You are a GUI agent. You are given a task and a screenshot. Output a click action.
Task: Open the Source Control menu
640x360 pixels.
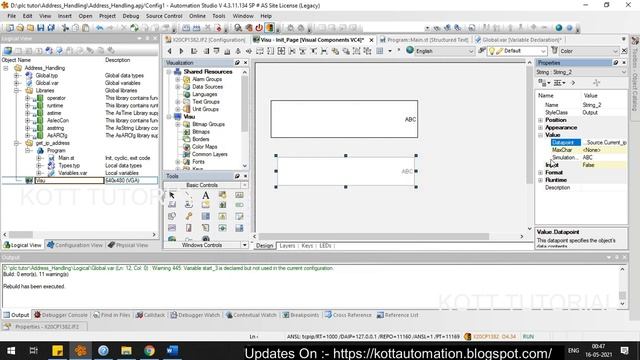(164, 16)
